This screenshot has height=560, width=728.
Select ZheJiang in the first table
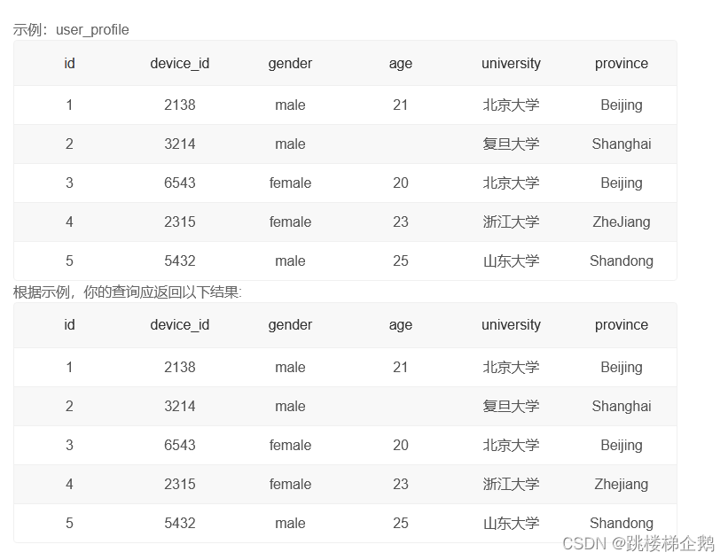click(x=622, y=222)
